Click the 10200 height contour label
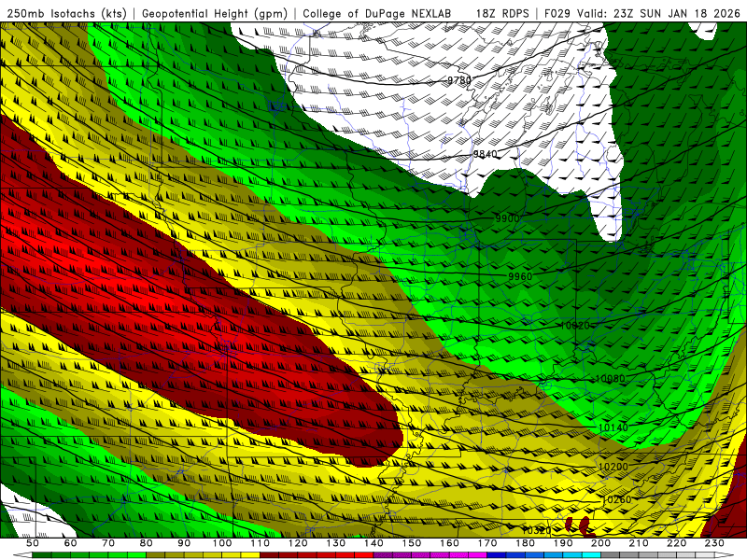Viewport: 747px width, 560px height. click(x=613, y=467)
